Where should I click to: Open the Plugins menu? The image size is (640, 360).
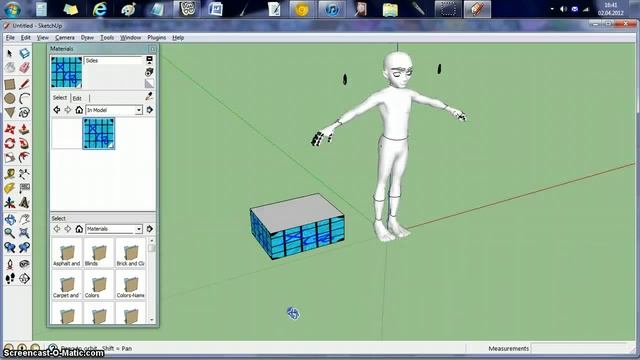156,38
